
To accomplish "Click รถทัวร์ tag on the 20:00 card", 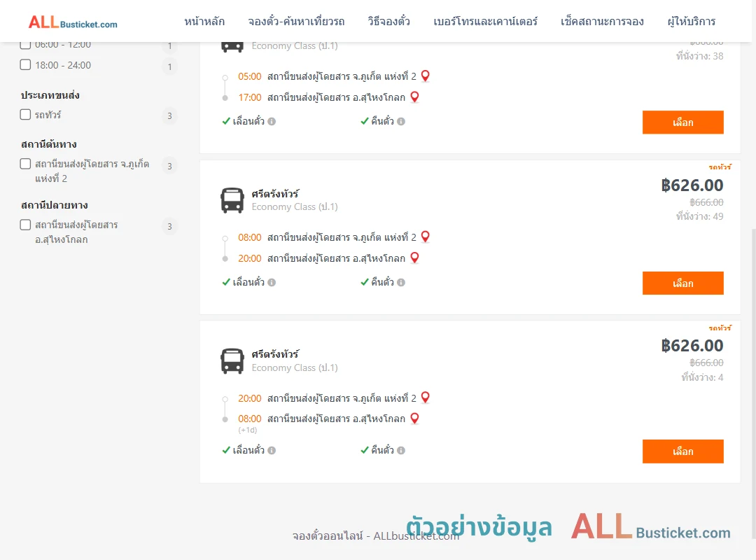I will pyautogui.click(x=720, y=328).
